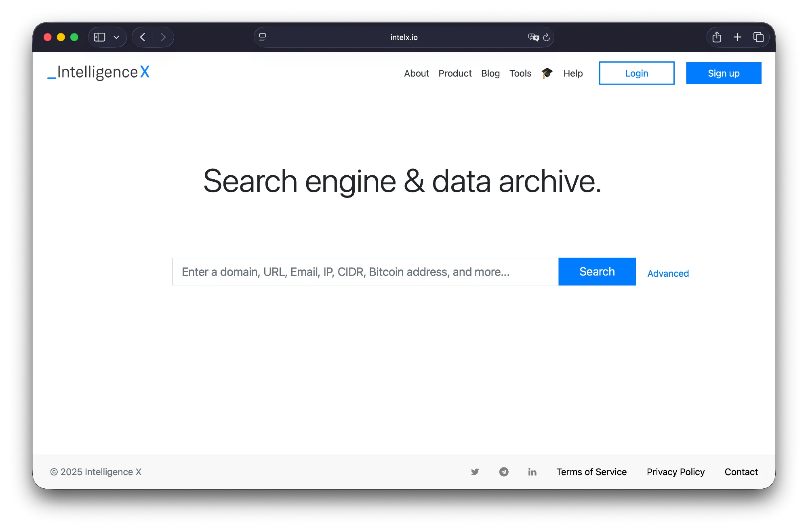Open the Privacy Policy link

pyautogui.click(x=675, y=472)
